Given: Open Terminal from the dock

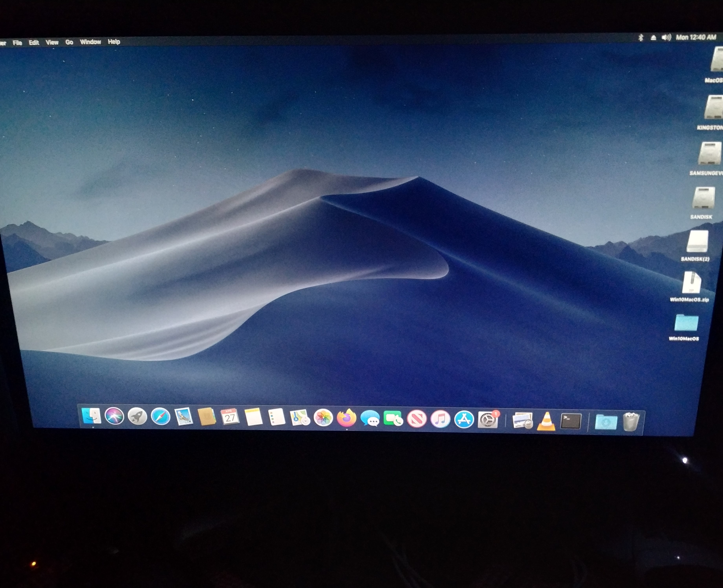Looking at the screenshot, I should coord(571,421).
